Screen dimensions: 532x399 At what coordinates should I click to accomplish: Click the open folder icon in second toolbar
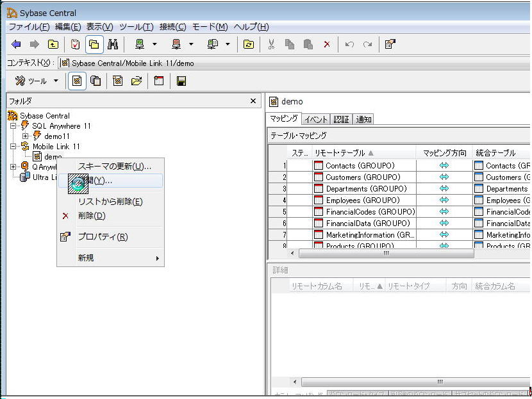point(137,81)
